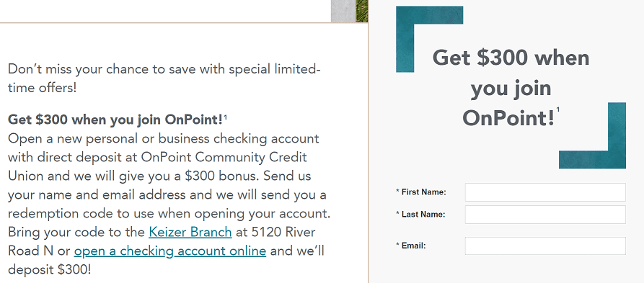Click the teal corner graphic below the form heading
This screenshot has height=283, width=644.
[592, 135]
